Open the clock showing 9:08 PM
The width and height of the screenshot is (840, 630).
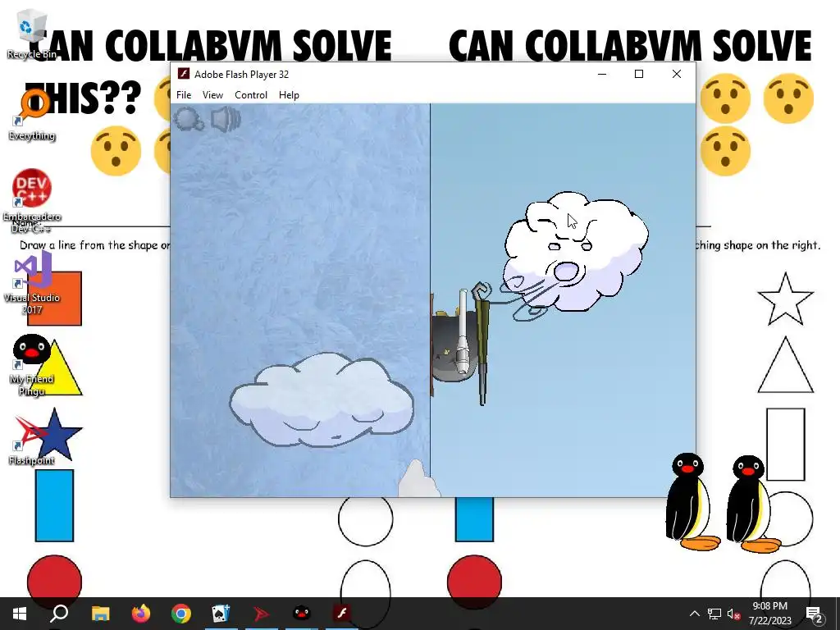click(x=769, y=614)
